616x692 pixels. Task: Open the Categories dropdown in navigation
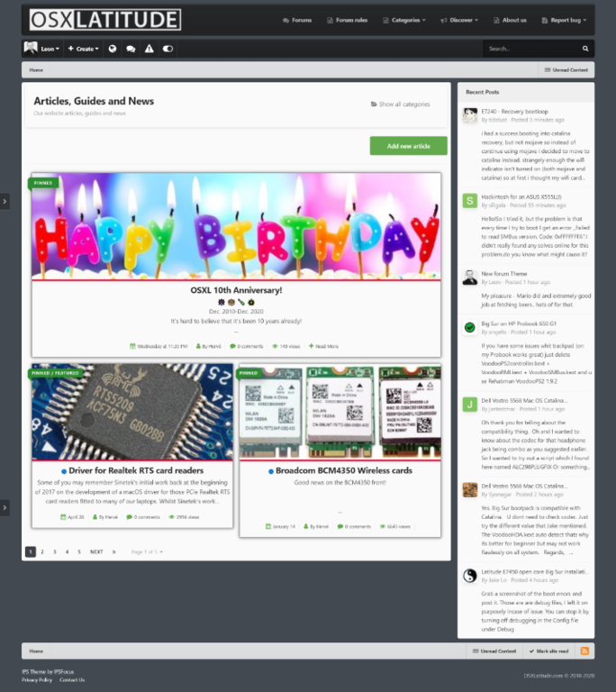click(x=404, y=20)
